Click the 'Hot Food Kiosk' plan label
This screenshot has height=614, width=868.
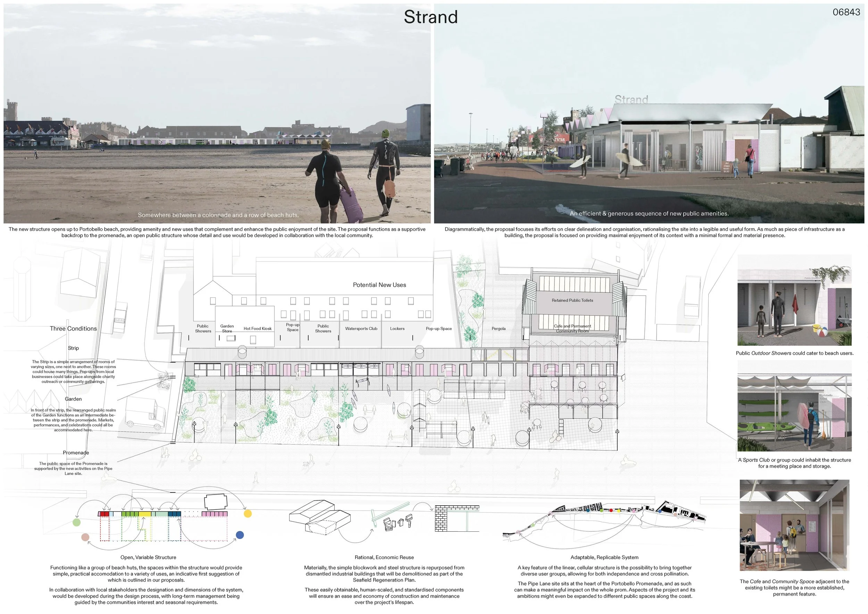pos(258,329)
